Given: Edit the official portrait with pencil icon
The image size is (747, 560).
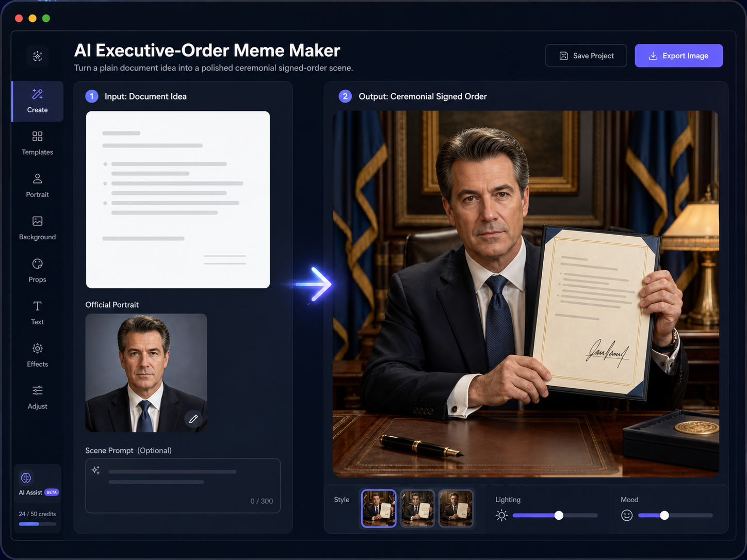Looking at the screenshot, I should (193, 419).
